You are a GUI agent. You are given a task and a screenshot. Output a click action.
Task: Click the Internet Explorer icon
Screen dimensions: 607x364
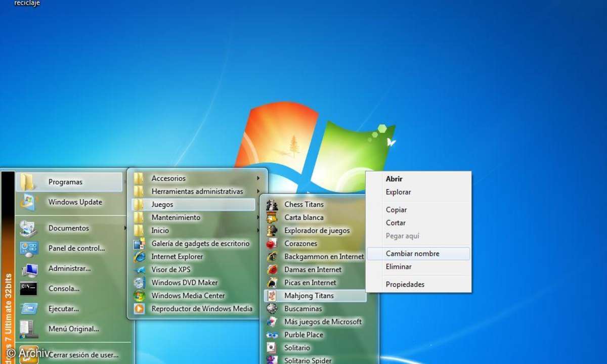tap(139, 257)
